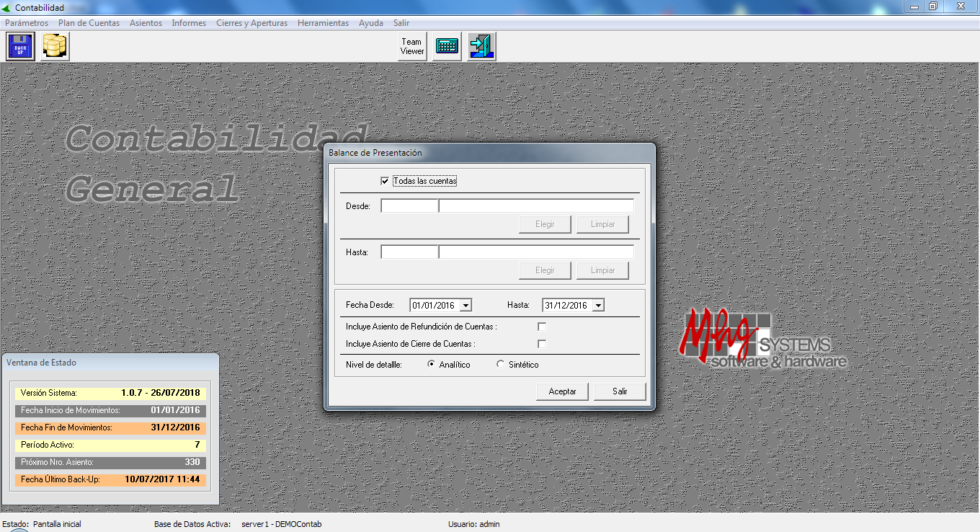Open the Plan de Cuentas menu
Image resolution: width=980 pixels, height=532 pixels.
point(89,23)
